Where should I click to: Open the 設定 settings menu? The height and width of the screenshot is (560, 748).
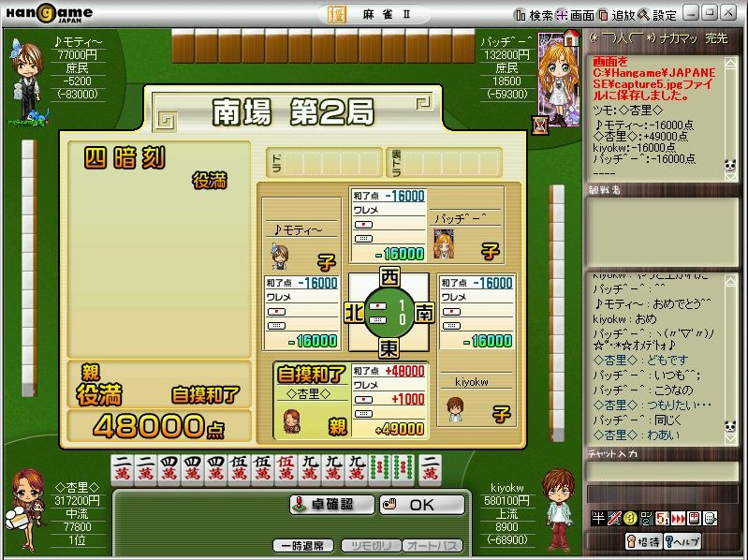click(x=657, y=15)
